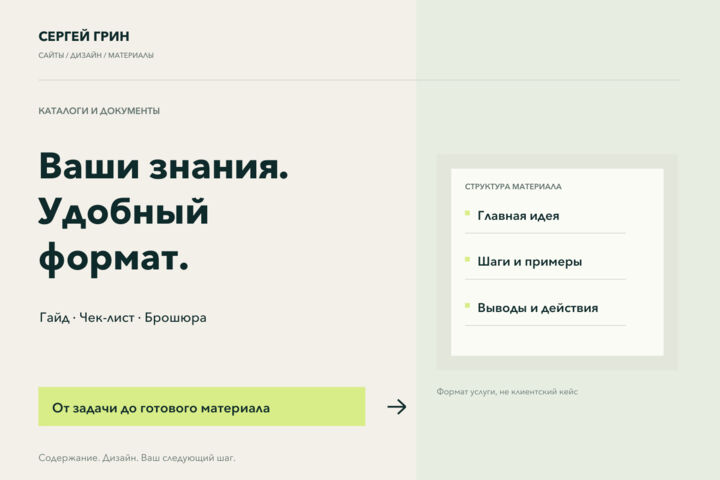Image resolution: width=720 pixels, height=480 pixels.
Task: Click the caption 'Формат услуги, не клиентский кейс'
Action: tap(507, 391)
